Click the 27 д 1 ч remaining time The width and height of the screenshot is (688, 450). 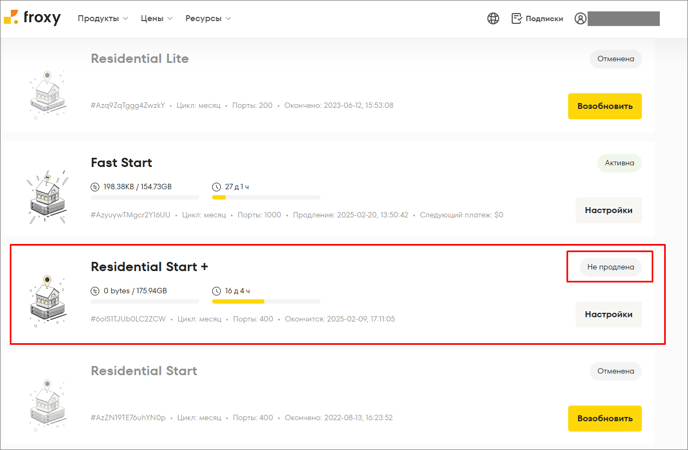237,187
